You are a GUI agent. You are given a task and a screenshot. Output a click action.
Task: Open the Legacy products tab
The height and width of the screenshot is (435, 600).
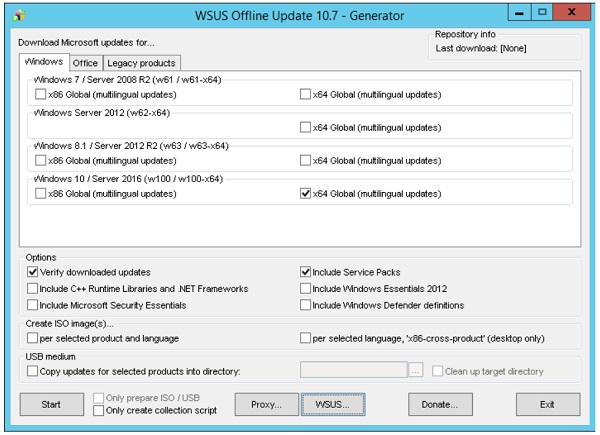[142, 63]
